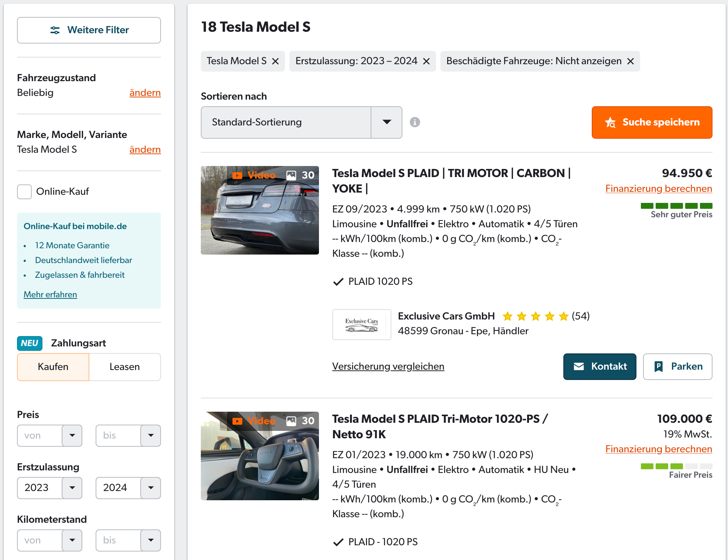The height and width of the screenshot is (560, 728).
Task: Open the Standard-Sortierung sort dropdown
Action: [301, 122]
